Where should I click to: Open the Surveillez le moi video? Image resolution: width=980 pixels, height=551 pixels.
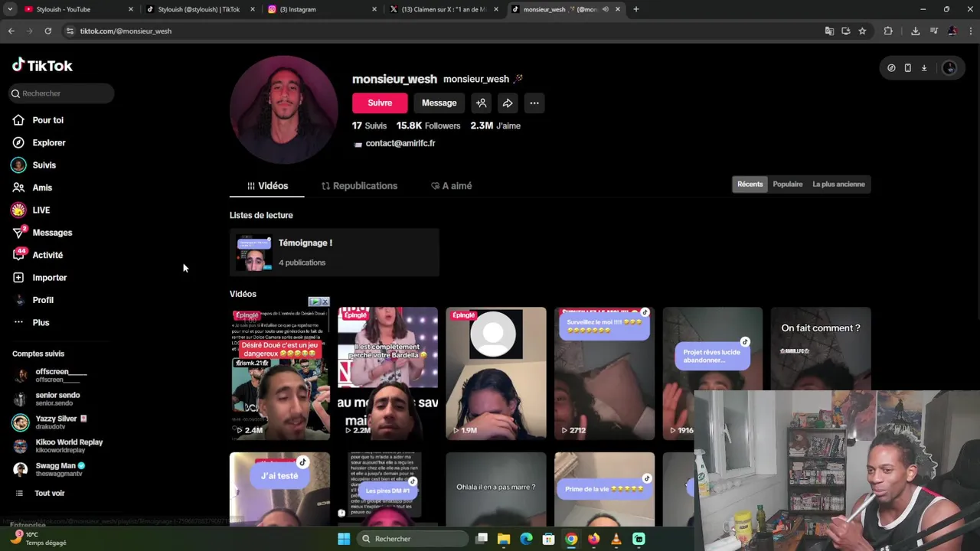coord(604,373)
